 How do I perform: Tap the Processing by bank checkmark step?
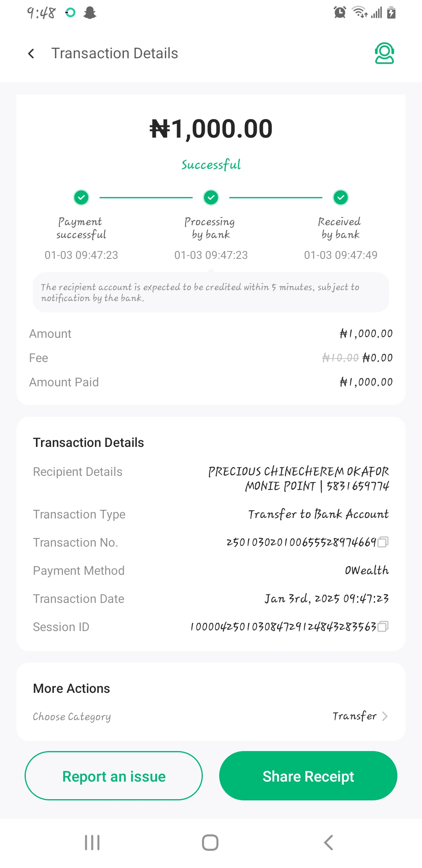tap(211, 197)
